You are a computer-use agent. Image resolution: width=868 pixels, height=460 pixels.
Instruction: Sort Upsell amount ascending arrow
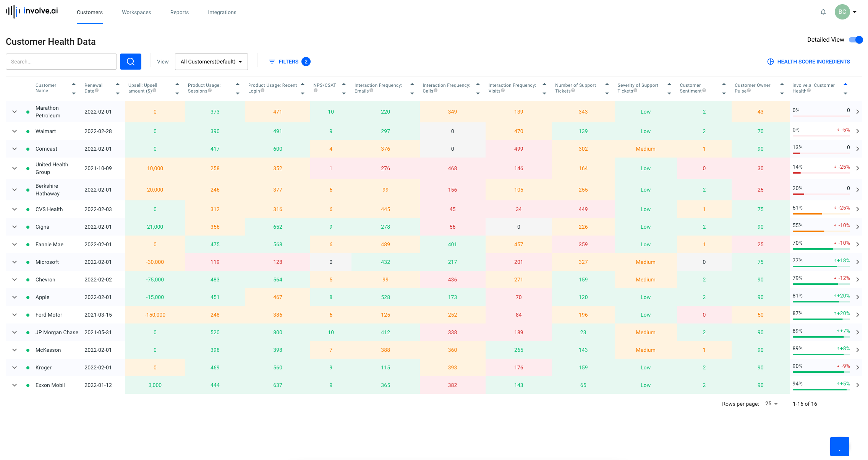[x=177, y=84]
